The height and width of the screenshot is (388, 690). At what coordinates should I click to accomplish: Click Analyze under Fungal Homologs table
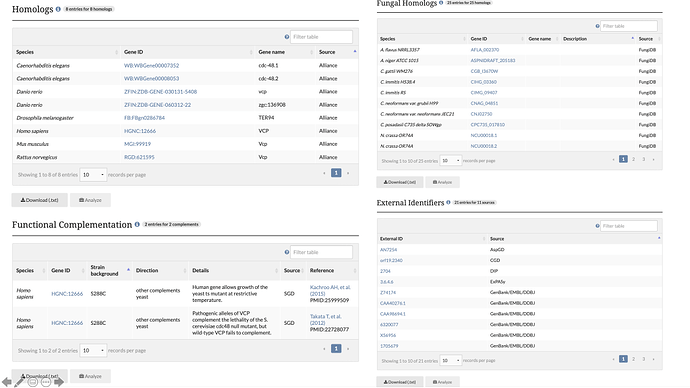[x=442, y=182]
